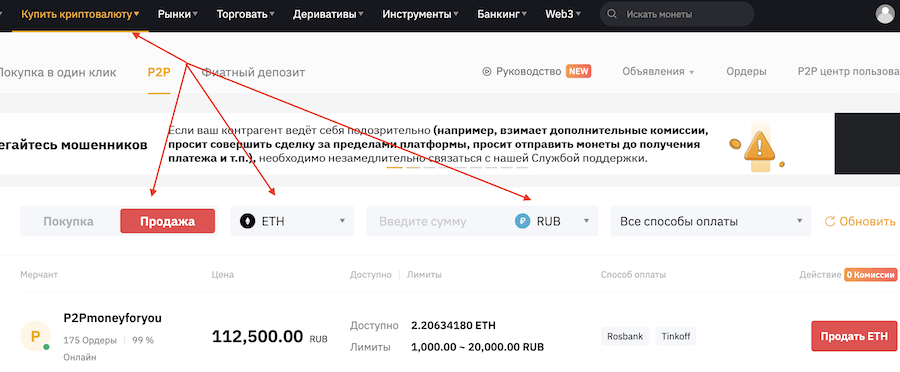Viewport: 900px width, 372px height.
Task: Open the Рынки dropdown menu
Action: pyautogui.click(x=178, y=14)
